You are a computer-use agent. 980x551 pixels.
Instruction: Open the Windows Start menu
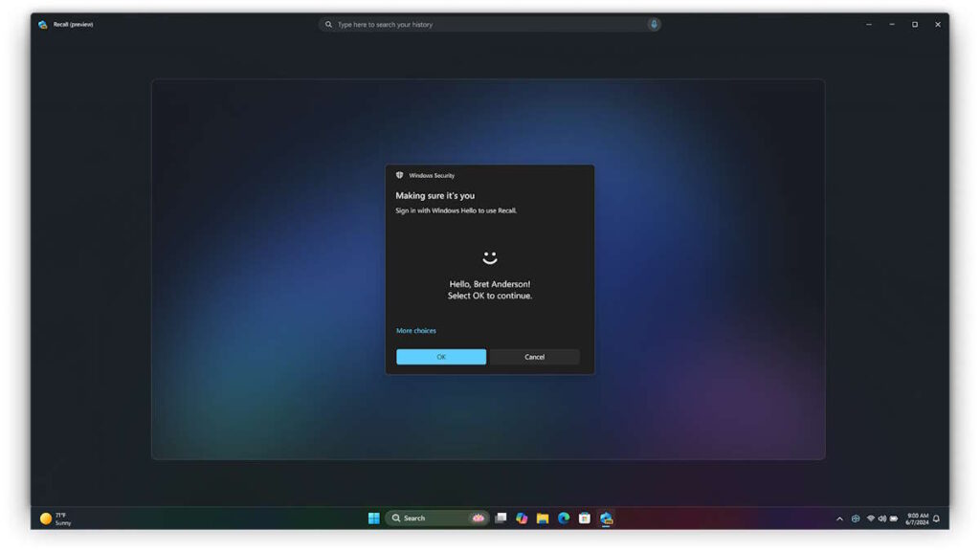pyautogui.click(x=374, y=518)
